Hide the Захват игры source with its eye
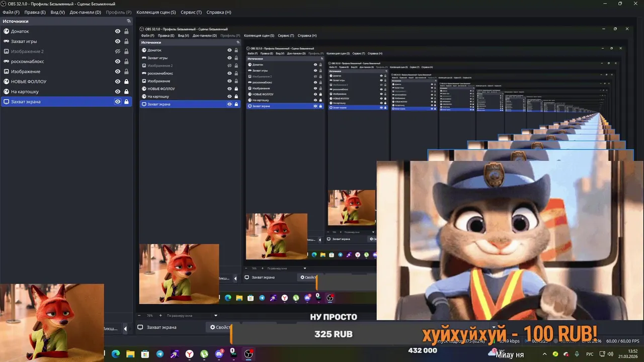 click(x=118, y=41)
